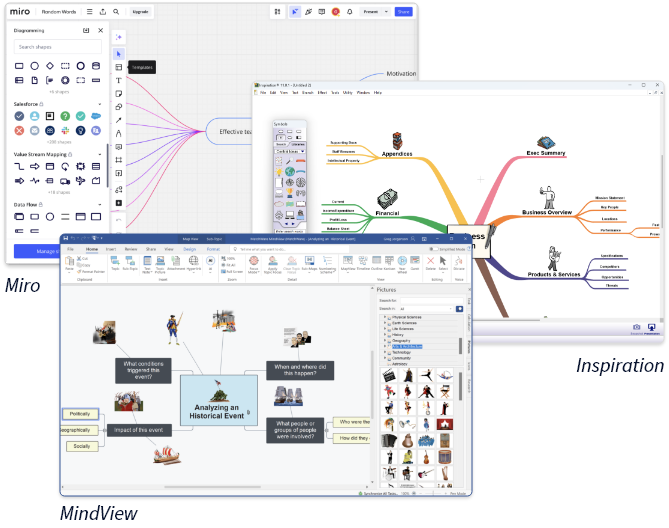The width and height of the screenshot is (669, 528).
Task: Open the Comment tool in Miro's toolbar
Action: (119, 147)
